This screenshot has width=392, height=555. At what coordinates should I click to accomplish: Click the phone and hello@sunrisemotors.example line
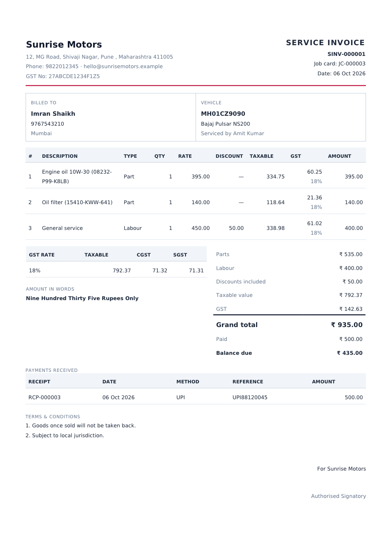(94, 66)
